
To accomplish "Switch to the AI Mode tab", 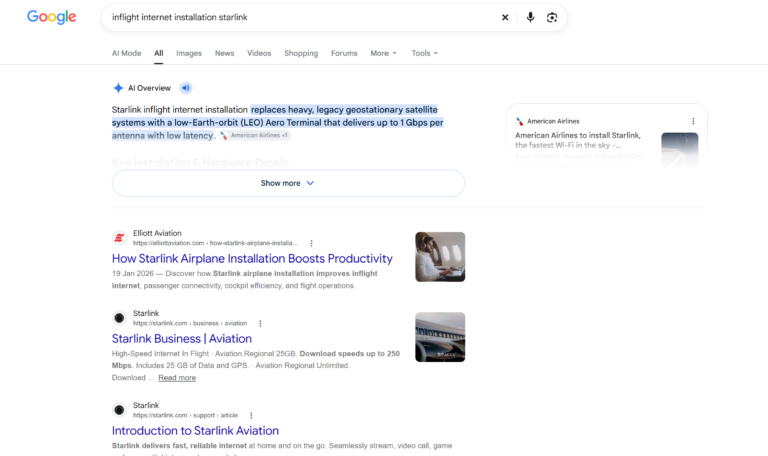I will click(x=126, y=53).
